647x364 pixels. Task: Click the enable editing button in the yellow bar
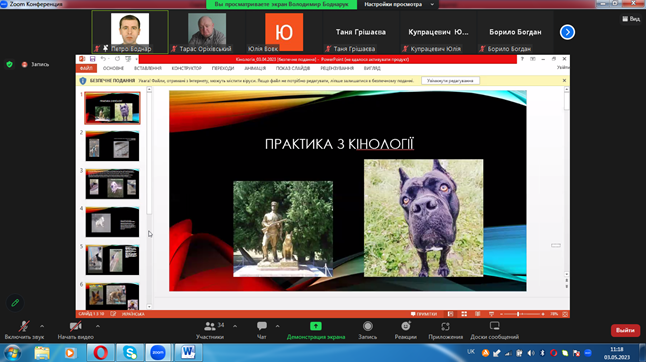[x=450, y=81]
